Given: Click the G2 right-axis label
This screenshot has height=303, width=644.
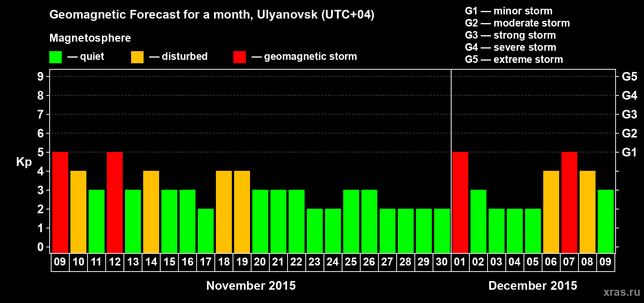Looking at the screenshot, I should point(630,133).
